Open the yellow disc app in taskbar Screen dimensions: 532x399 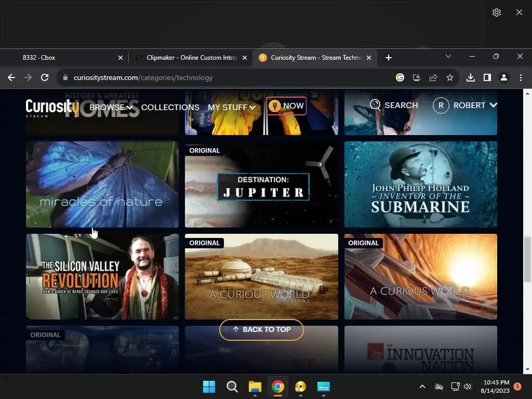pyautogui.click(x=301, y=387)
